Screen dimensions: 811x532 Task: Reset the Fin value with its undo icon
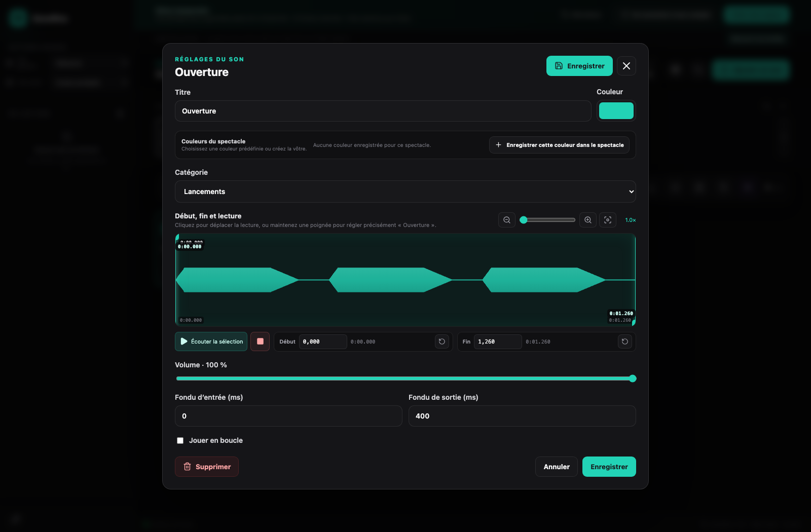coord(625,341)
